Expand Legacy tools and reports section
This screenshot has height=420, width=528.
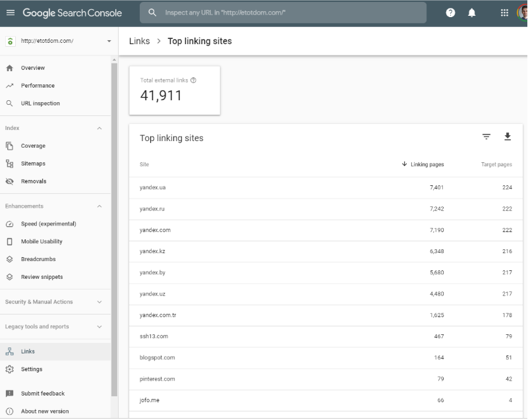[100, 326]
